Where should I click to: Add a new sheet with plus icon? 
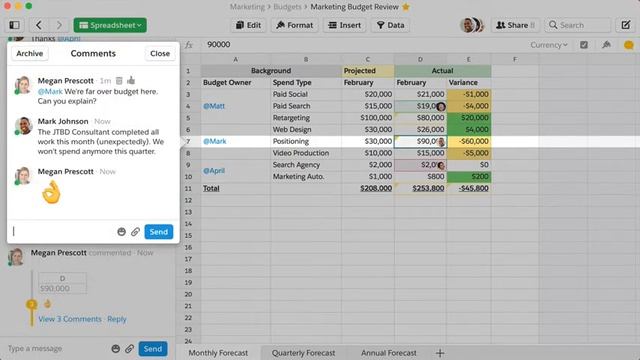(x=440, y=353)
